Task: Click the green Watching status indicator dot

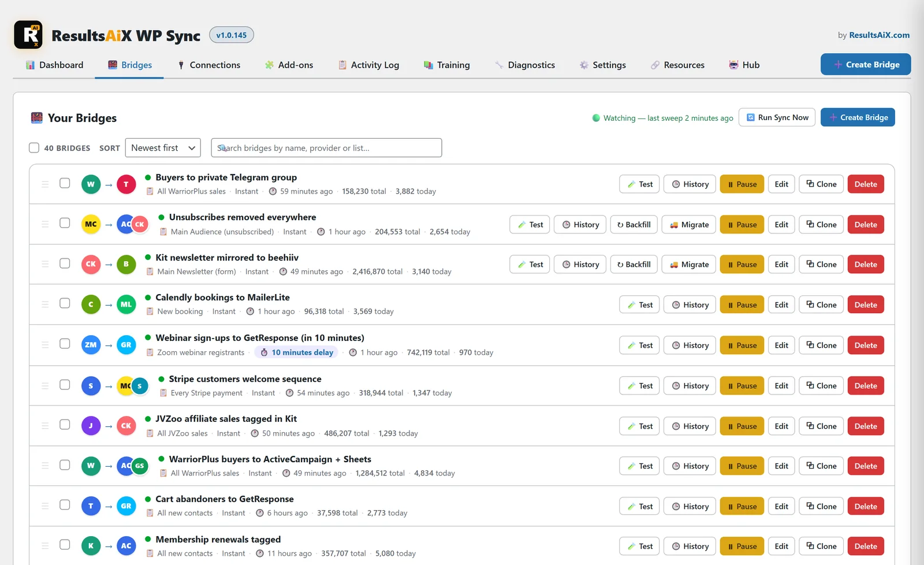Action: click(596, 118)
